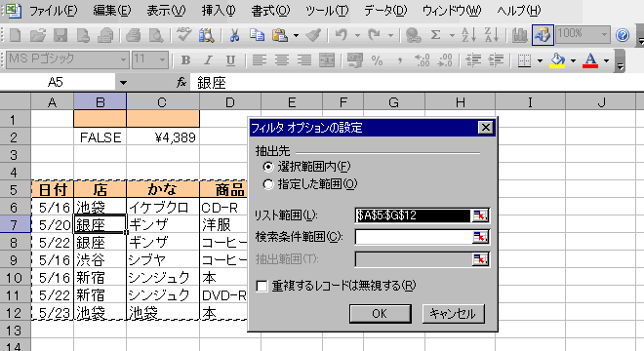Check 重複するレコードは無視する checkbox
644x351 pixels.
pos(262,286)
